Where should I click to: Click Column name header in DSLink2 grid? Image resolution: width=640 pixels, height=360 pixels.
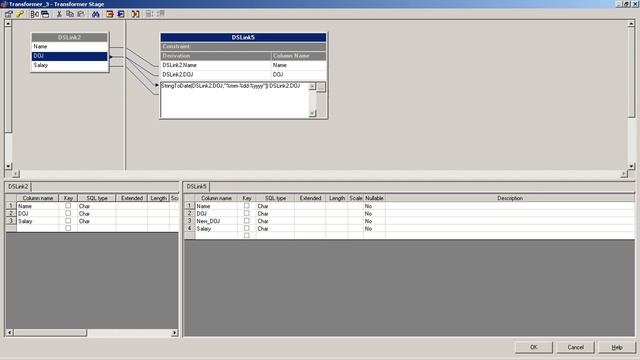(x=38, y=198)
